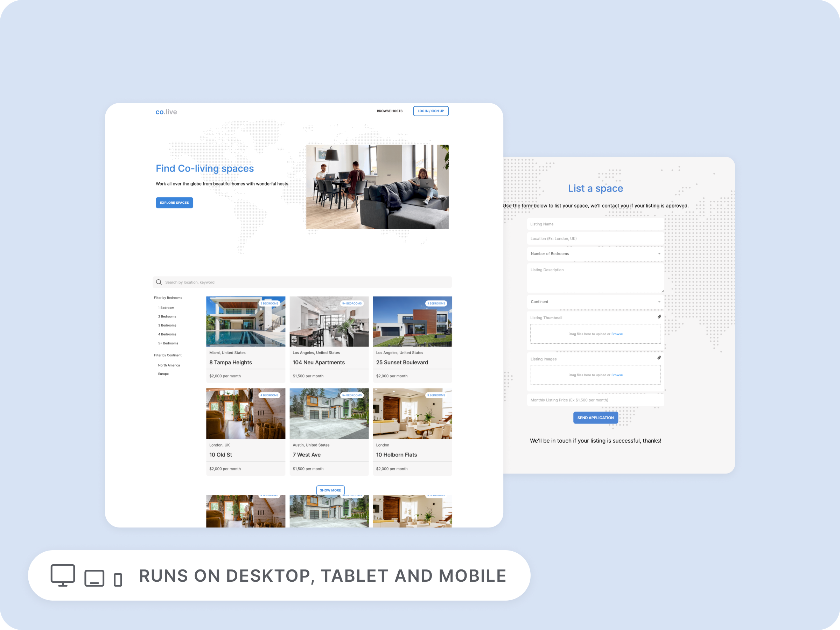Image resolution: width=840 pixels, height=630 pixels.
Task: Click the attachment icon next to Listing Thumbnail
Action: [659, 318]
